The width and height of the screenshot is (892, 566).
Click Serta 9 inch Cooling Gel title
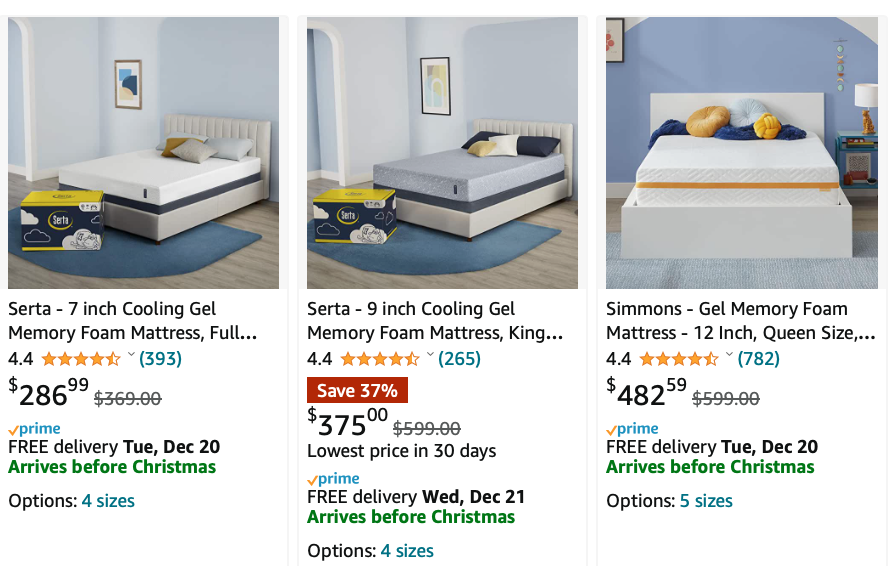click(x=435, y=321)
